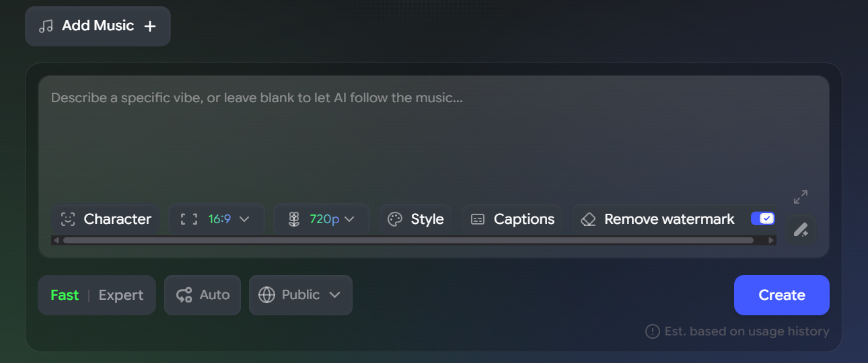This screenshot has height=363, width=868.
Task: Click the eraser icon for Remove watermark
Action: (588, 219)
